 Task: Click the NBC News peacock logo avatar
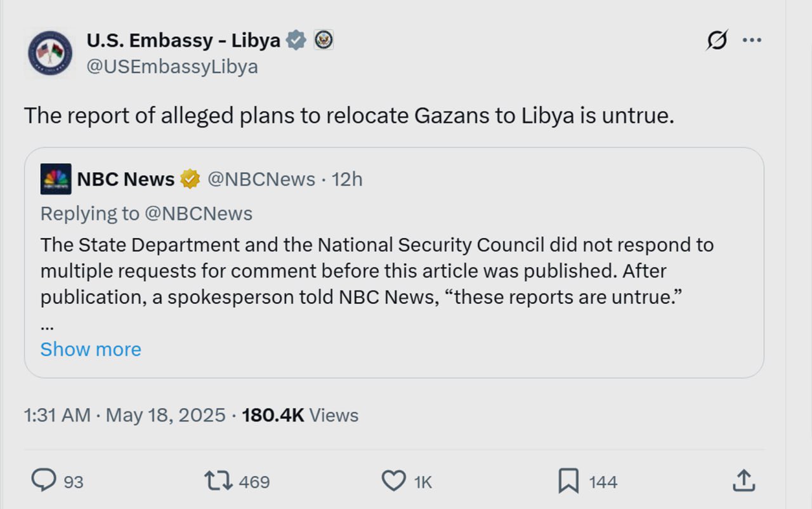coord(56,179)
